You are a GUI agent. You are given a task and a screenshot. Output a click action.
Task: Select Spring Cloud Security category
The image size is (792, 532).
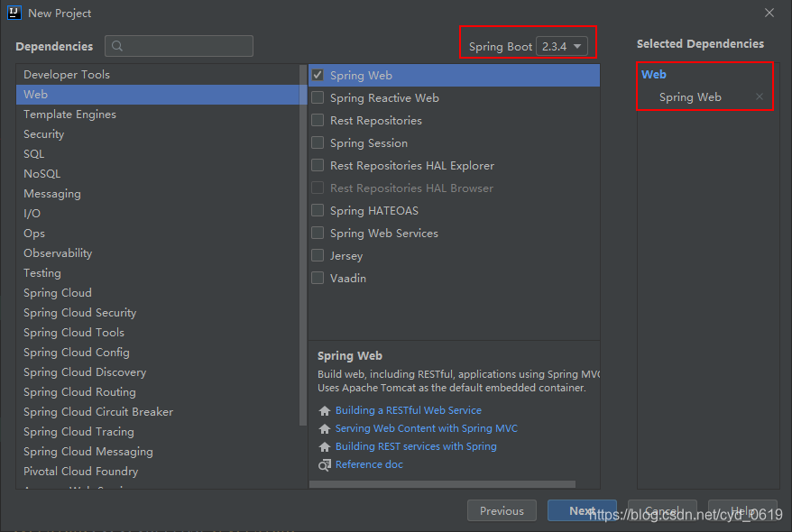click(x=158, y=312)
